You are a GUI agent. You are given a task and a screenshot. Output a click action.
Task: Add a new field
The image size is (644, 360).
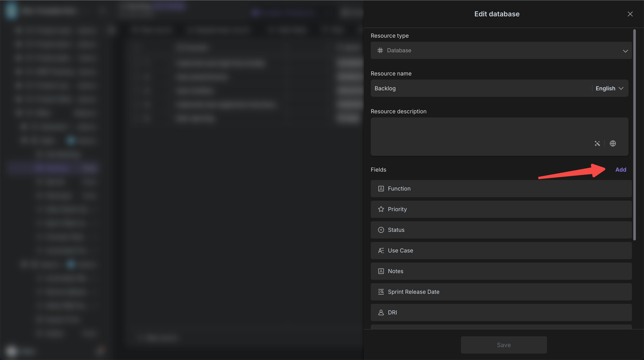[621, 169]
